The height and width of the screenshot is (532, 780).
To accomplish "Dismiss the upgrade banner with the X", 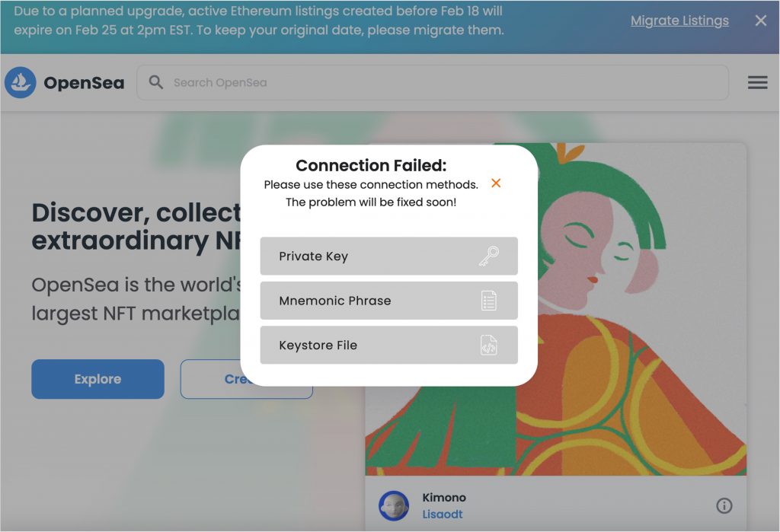I will point(760,21).
